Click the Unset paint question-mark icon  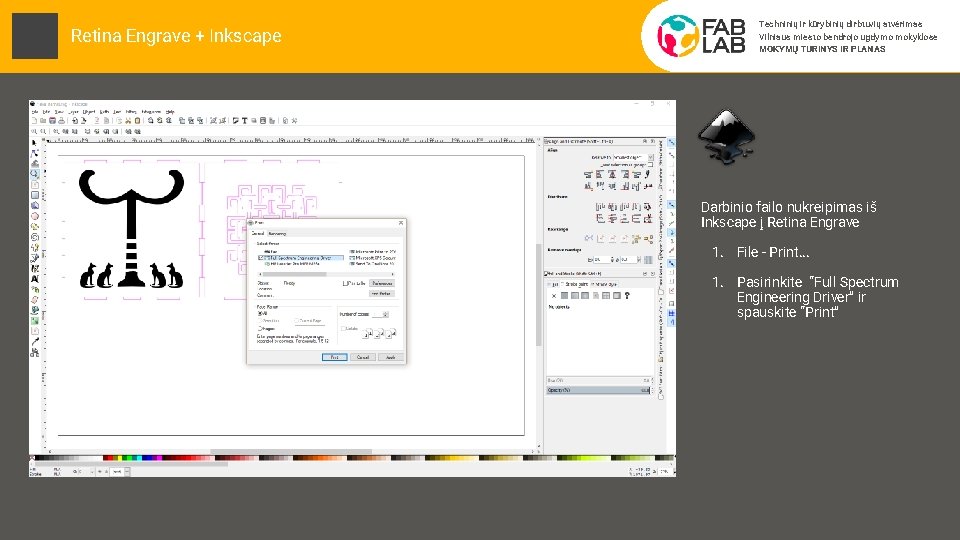pyautogui.click(x=627, y=296)
